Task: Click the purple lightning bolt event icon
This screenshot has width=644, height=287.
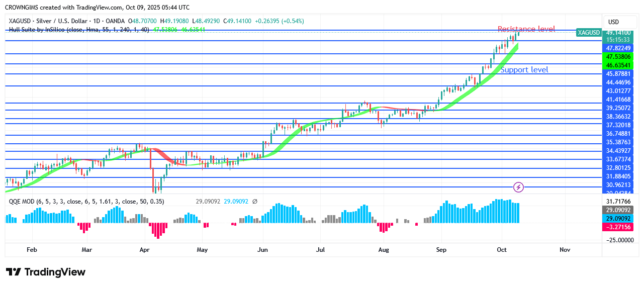Action: point(519,187)
